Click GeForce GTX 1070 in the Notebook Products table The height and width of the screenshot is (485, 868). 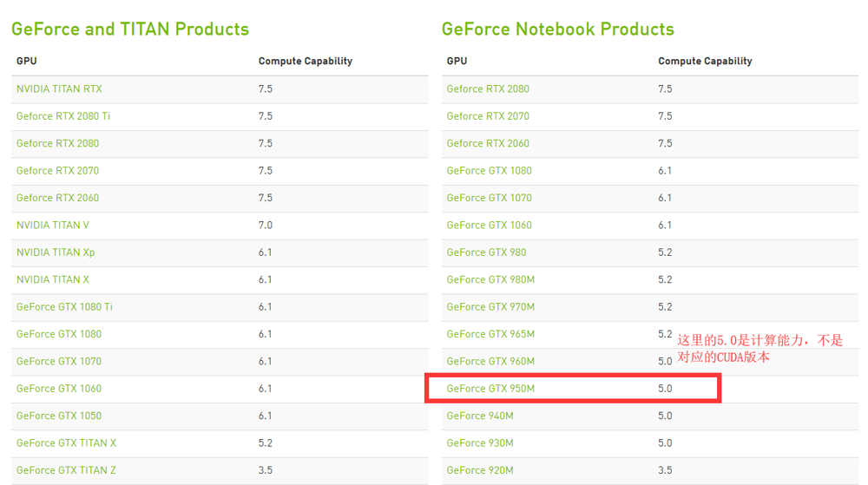pyautogui.click(x=490, y=198)
